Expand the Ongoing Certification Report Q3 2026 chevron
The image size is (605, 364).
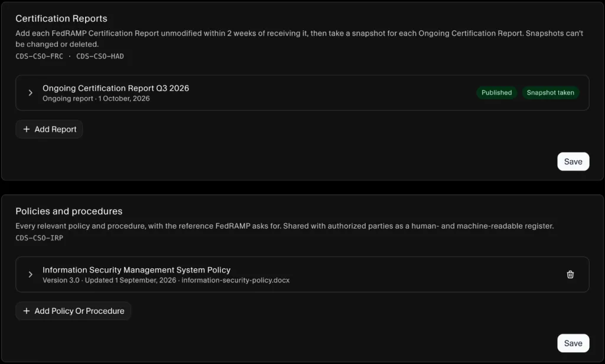[30, 93]
